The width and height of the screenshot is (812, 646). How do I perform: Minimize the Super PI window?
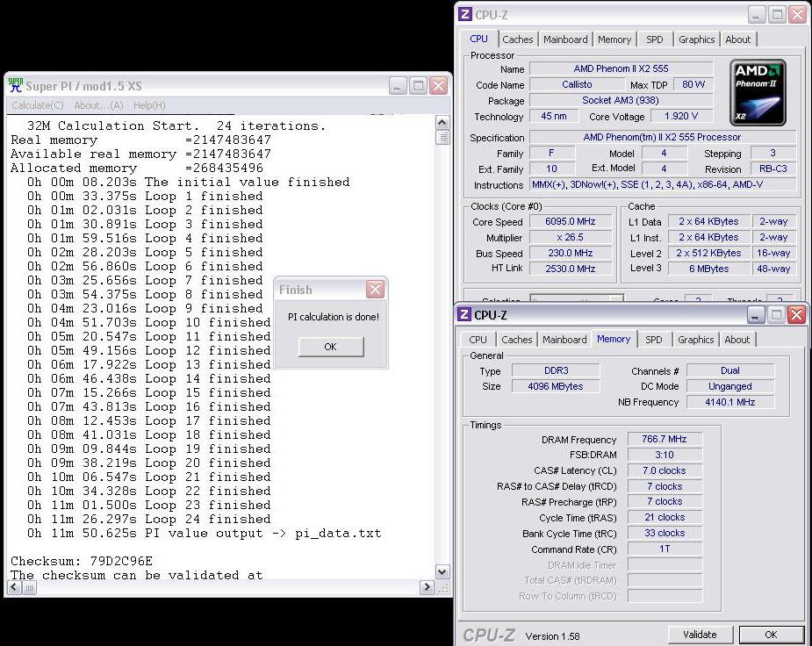point(398,85)
